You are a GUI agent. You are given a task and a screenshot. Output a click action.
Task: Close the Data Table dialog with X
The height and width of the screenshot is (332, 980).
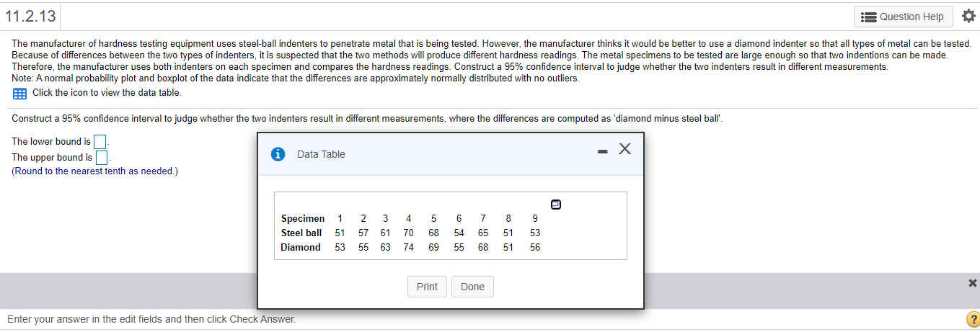(x=624, y=149)
